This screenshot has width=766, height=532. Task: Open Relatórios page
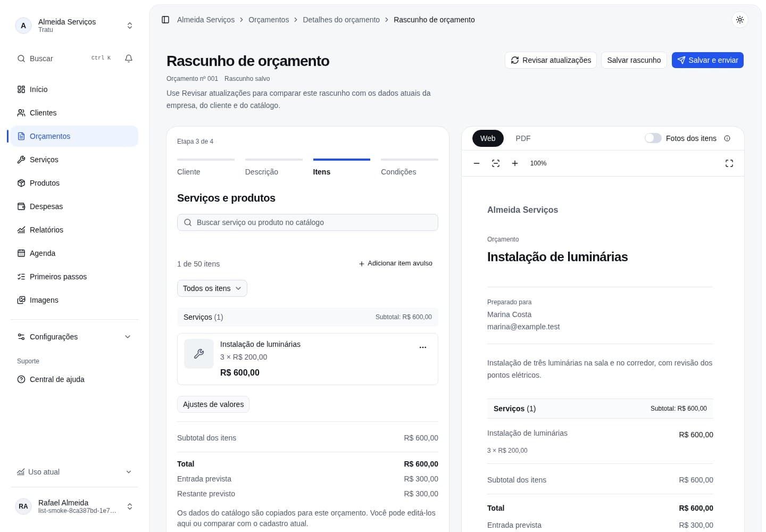tap(74, 230)
